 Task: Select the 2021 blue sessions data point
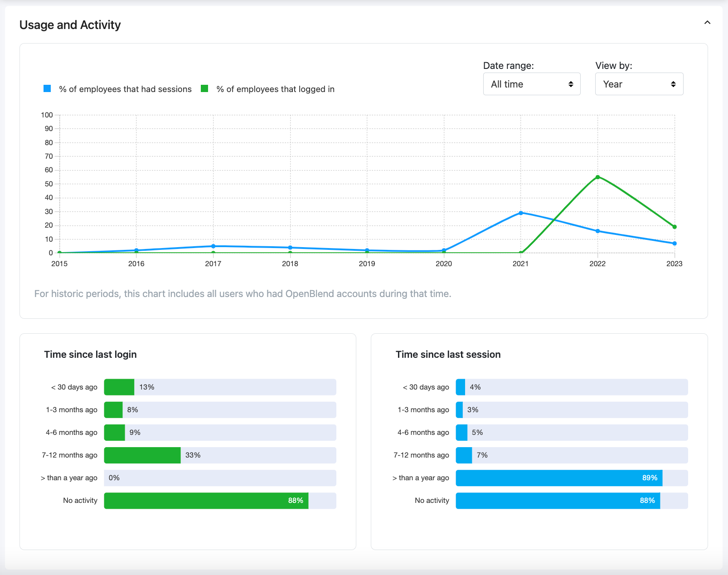point(520,213)
